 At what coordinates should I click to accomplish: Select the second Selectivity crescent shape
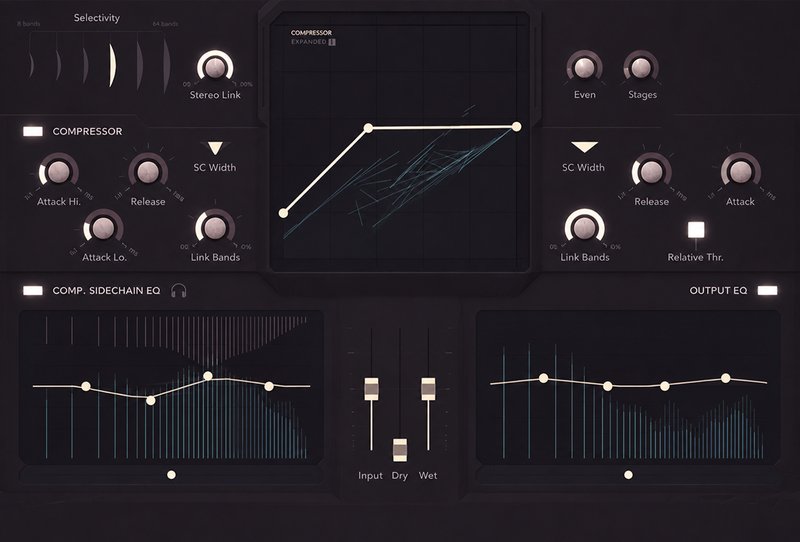59,64
